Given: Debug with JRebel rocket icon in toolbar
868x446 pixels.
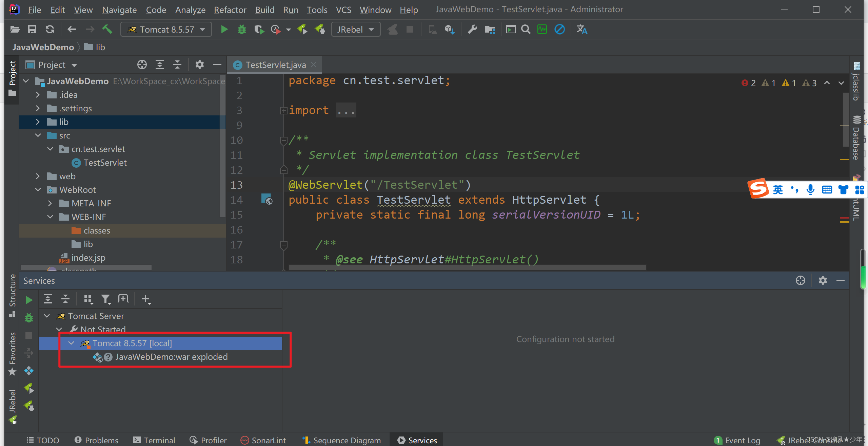Looking at the screenshot, I should coord(320,30).
